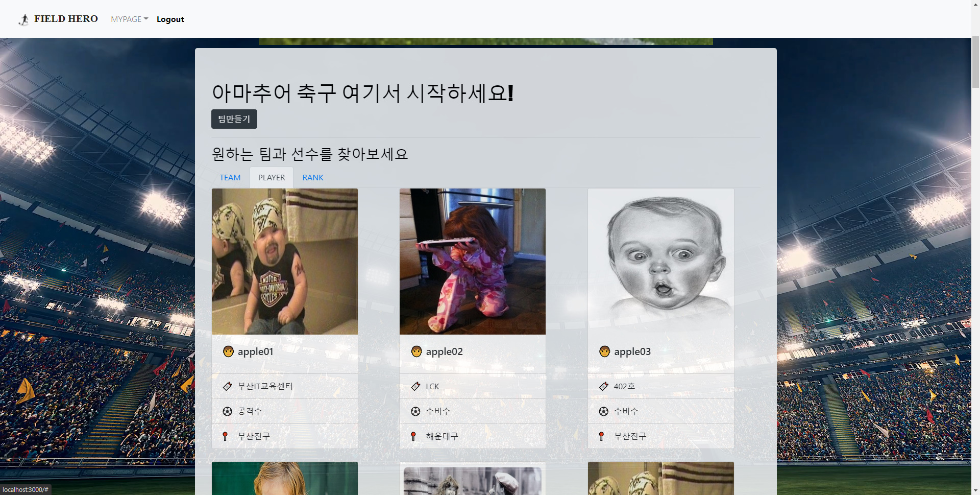Screen dimensions: 980x495
Task: Click the apple02 username
Action: [444, 351]
